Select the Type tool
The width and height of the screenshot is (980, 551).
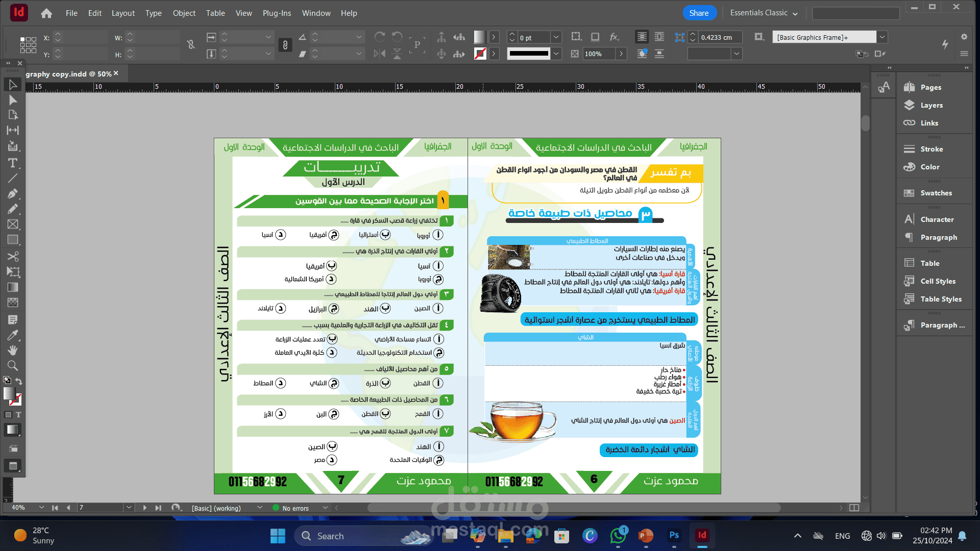coord(13,163)
